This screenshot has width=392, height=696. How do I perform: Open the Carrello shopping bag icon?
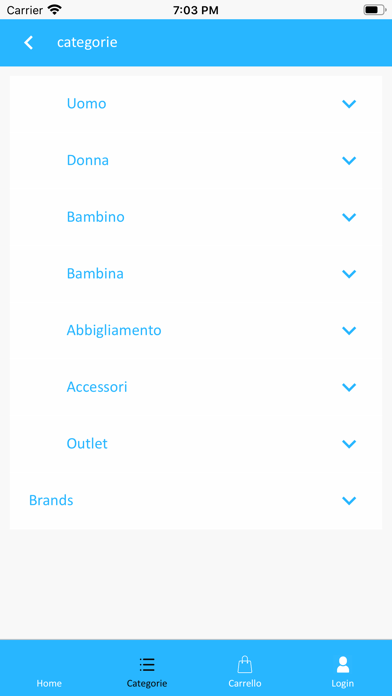[245, 664]
